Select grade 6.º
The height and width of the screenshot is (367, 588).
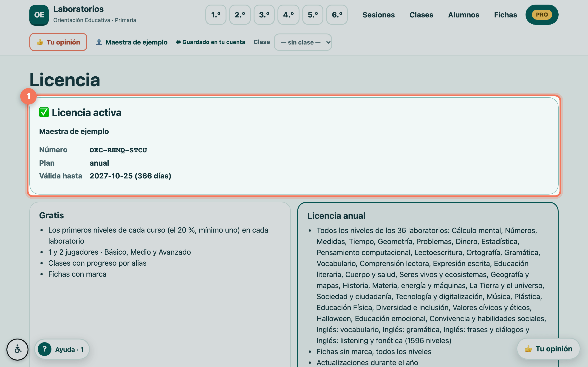[x=337, y=15]
